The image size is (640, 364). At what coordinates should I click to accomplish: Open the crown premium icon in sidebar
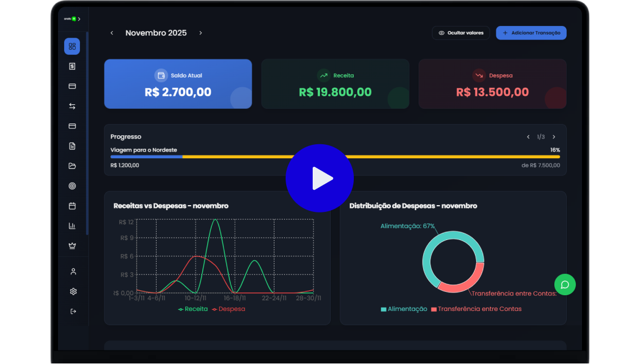tap(72, 246)
